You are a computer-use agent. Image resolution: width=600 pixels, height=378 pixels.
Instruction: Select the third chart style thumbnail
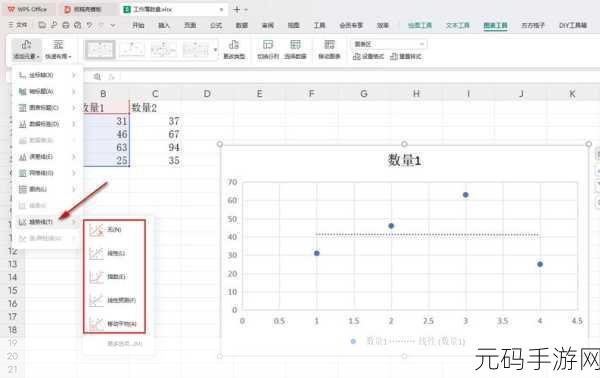coord(164,50)
